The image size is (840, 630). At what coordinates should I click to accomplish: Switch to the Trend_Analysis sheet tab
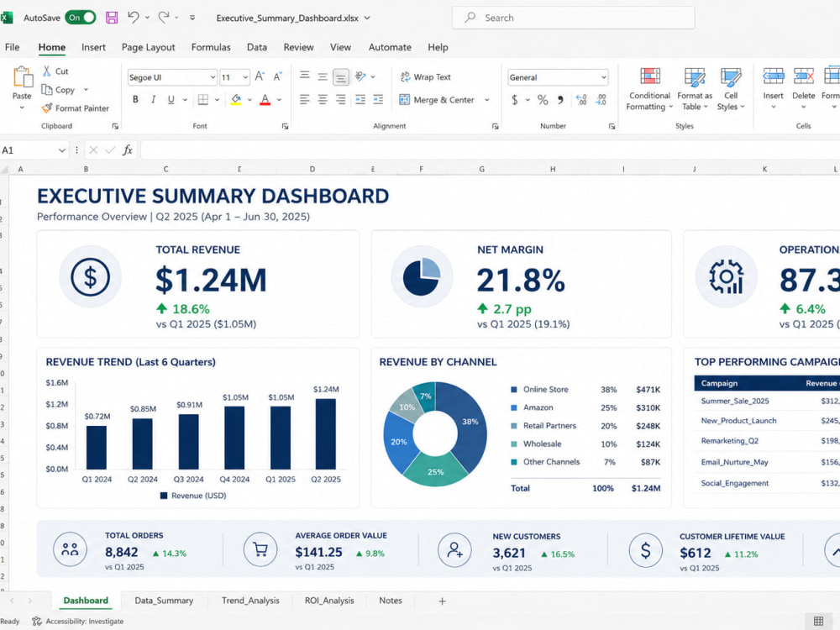(250, 601)
